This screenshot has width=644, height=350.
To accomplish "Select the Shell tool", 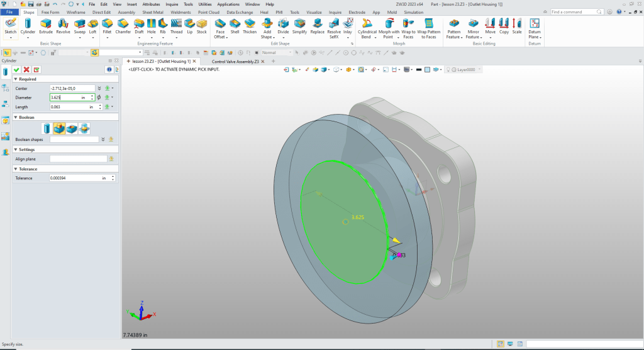I will pos(235,26).
